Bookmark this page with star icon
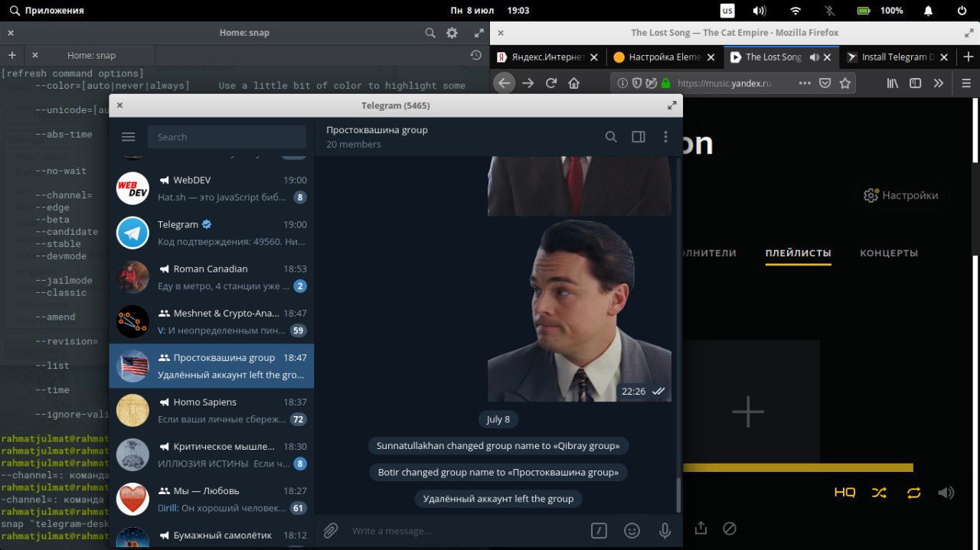980x550 pixels. tap(845, 83)
